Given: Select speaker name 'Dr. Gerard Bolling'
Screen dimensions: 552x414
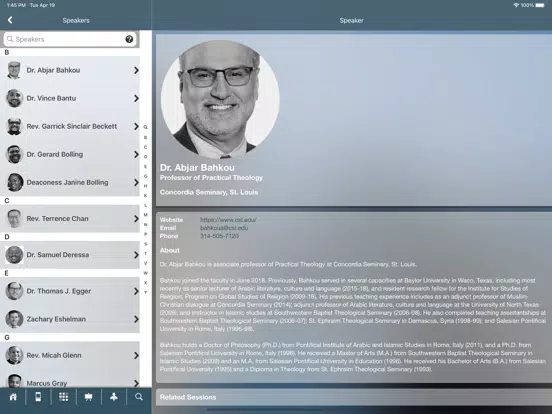Looking at the screenshot, I should 55,154.
